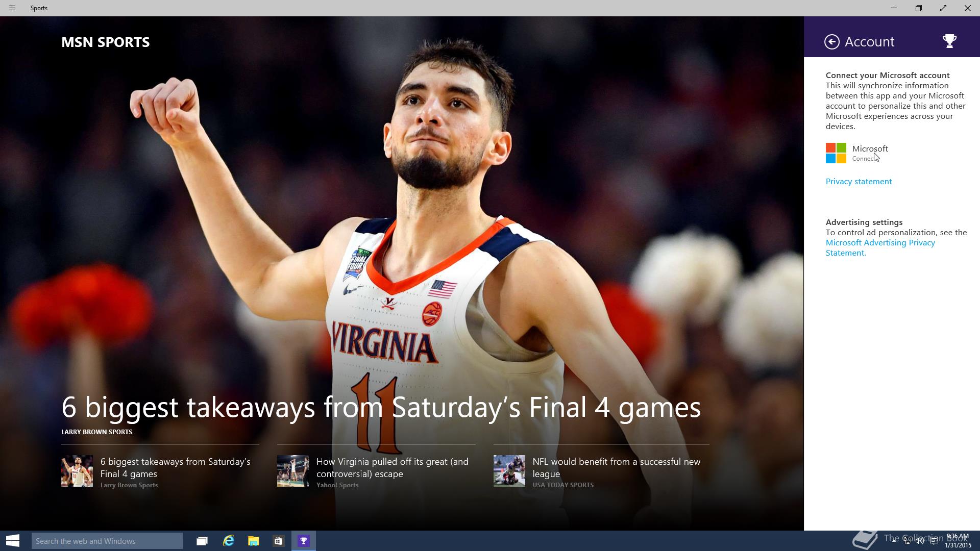The image size is (980, 551).
Task: Open the hamburger menu in Sports
Action: click(x=12, y=8)
